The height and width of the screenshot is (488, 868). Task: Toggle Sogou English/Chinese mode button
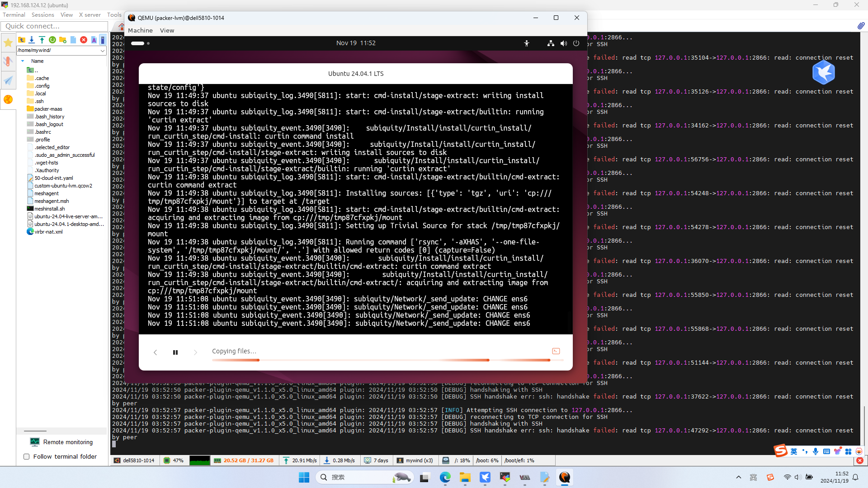pyautogui.click(x=794, y=451)
